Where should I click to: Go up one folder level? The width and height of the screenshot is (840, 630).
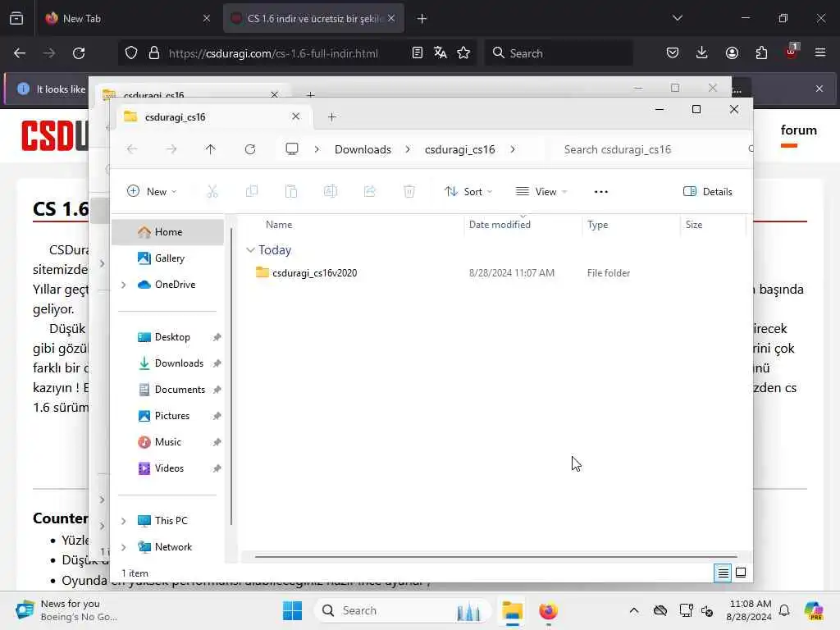[211, 149]
